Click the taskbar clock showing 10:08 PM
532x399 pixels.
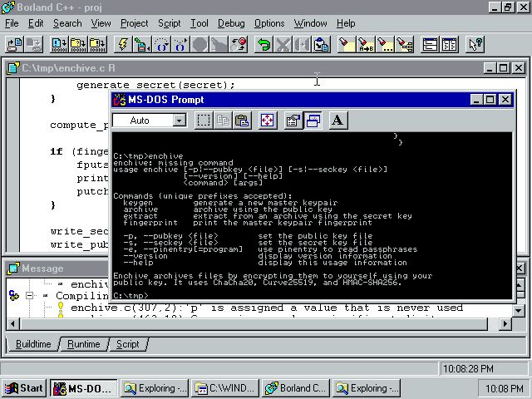504,388
